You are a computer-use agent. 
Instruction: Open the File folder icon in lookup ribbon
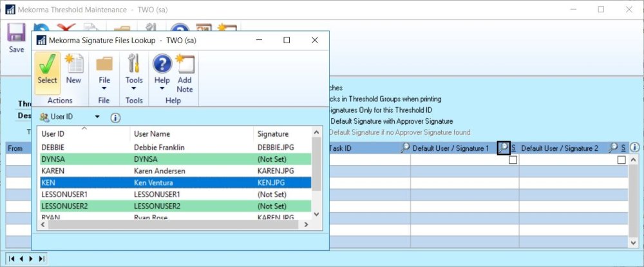pyautogui.click(x=104, y=64)
